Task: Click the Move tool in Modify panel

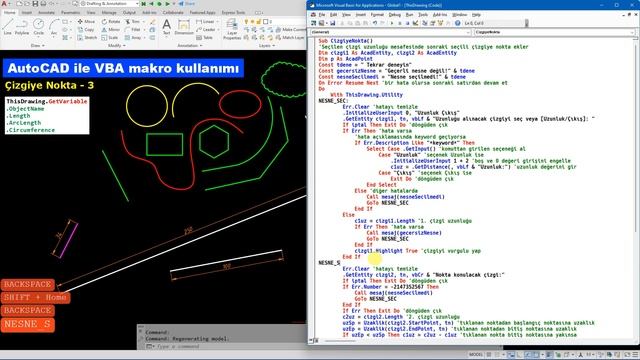Action: [86, 21]
